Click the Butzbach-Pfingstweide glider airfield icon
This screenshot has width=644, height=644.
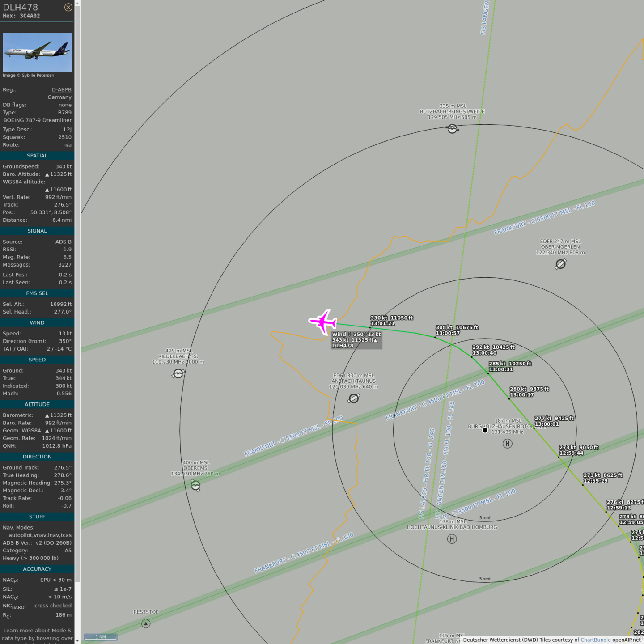tap(452, 129)
